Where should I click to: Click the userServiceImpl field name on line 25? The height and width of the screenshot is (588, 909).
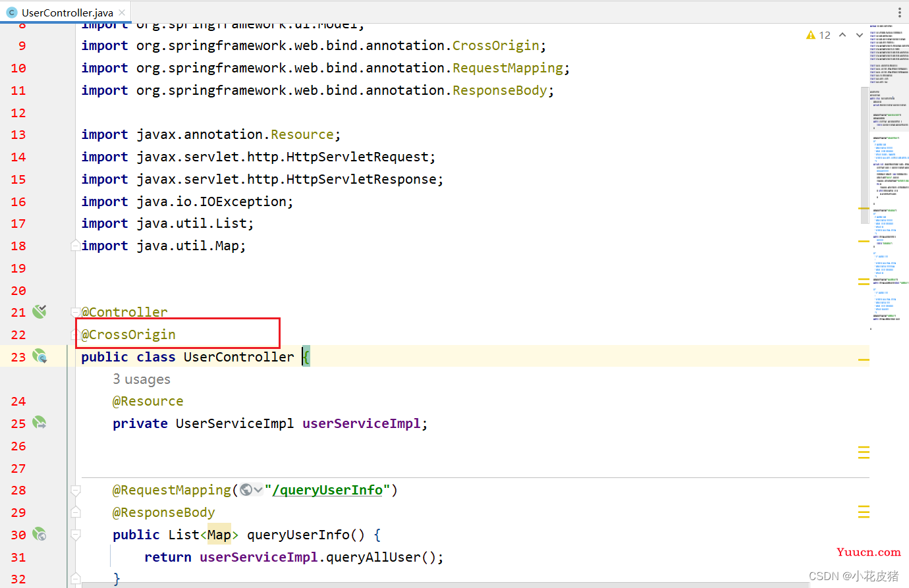pos(361,423)
